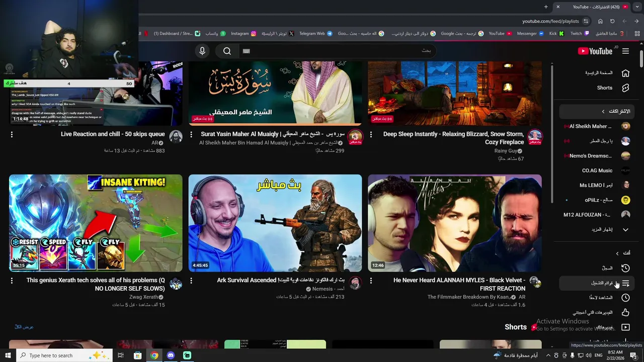This screenshot has width=644, height=362.
Task: Open Nemo's Dreamscapes subscription channel
Action: point(597,156)
